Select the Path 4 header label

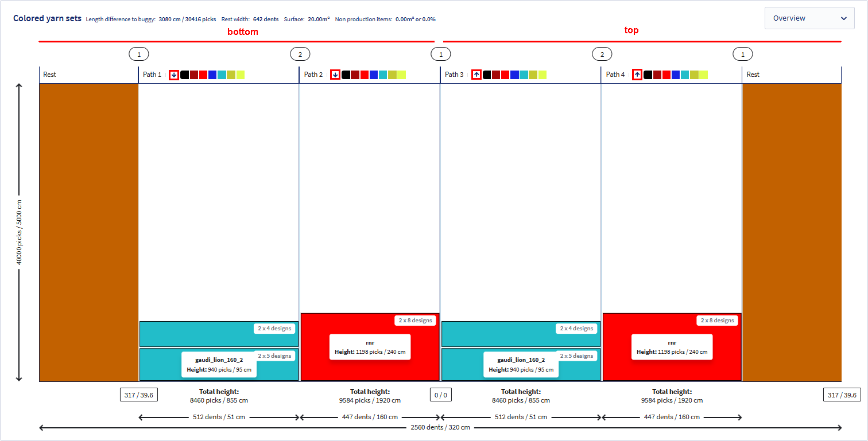coord(615,75)
